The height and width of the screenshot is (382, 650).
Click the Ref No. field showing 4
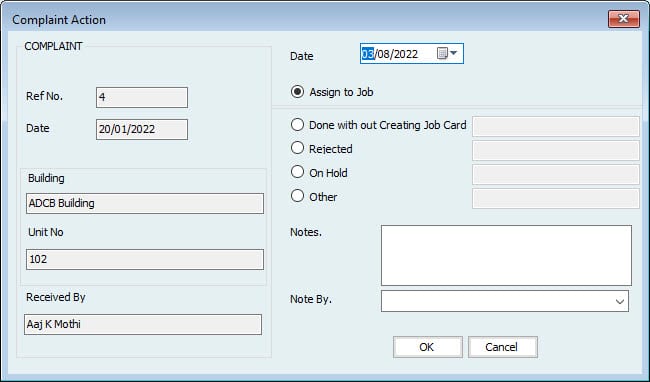(x=142, y=97)
